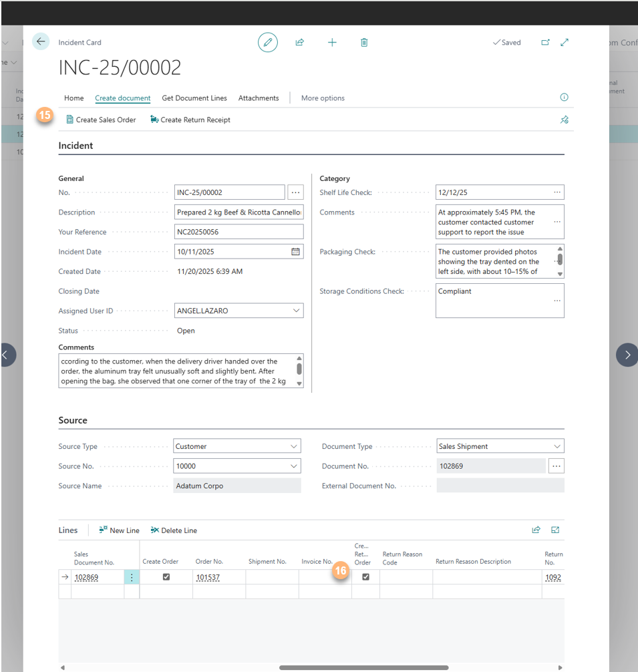
Task: Go to the previous record arrow
Action: point(6,355)
